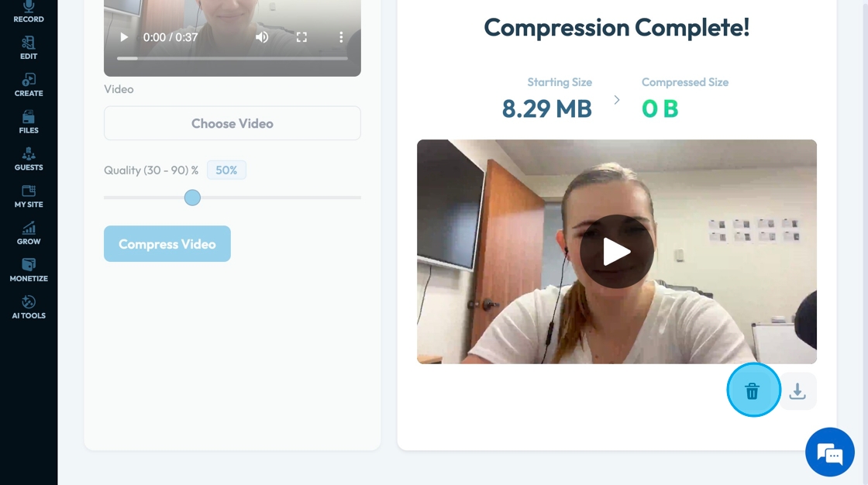
Task: Open My Site from sidebar
Action: [28, 197]
